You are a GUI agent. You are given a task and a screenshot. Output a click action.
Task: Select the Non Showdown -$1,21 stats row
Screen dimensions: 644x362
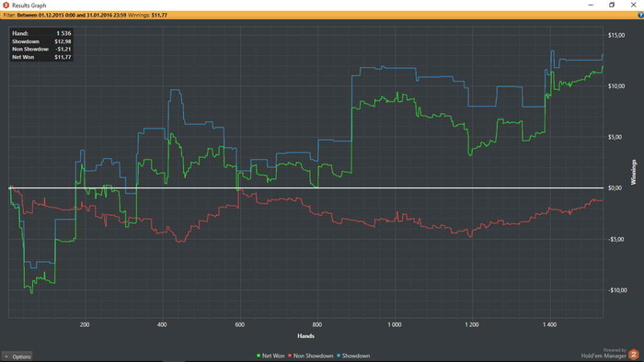pyautogui.click(x=41, y=50)
